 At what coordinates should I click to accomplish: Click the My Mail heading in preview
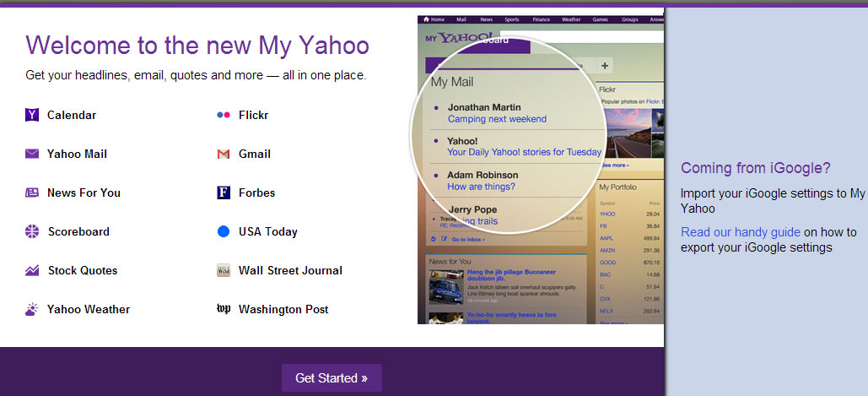point(452,82)
